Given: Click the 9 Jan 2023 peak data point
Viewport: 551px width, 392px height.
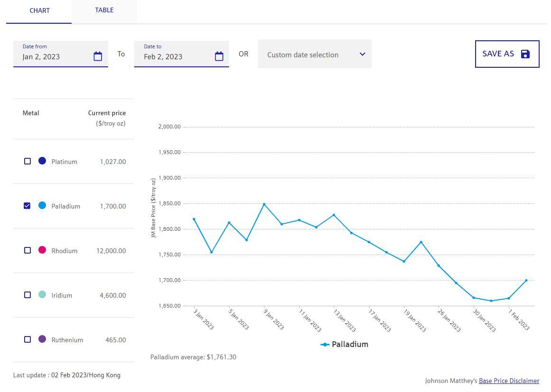Looking at the screenshot, I should pyautogui.click(x=264, y=204).
